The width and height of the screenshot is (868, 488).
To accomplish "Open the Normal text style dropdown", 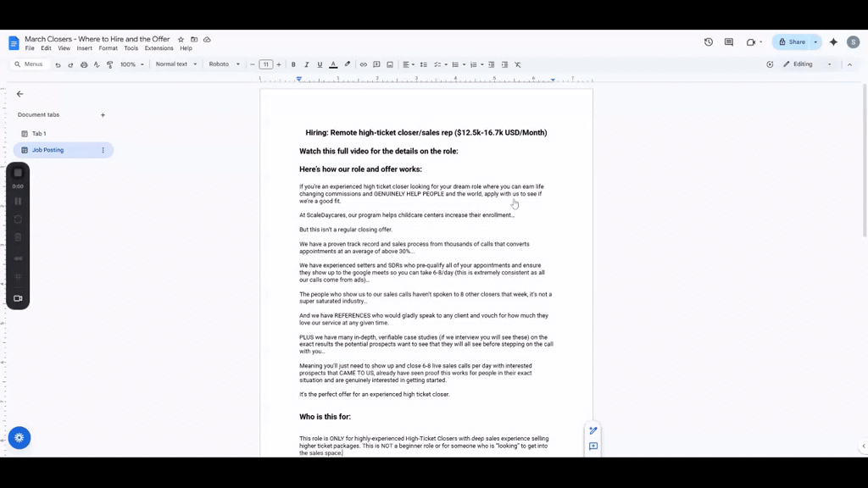I will point(176,64).
